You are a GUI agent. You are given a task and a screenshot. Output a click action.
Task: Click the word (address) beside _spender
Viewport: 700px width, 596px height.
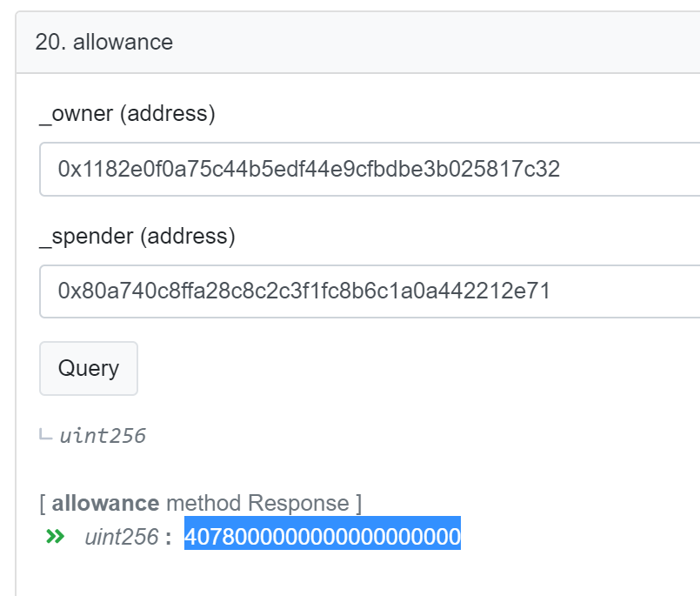pos(188,236)
